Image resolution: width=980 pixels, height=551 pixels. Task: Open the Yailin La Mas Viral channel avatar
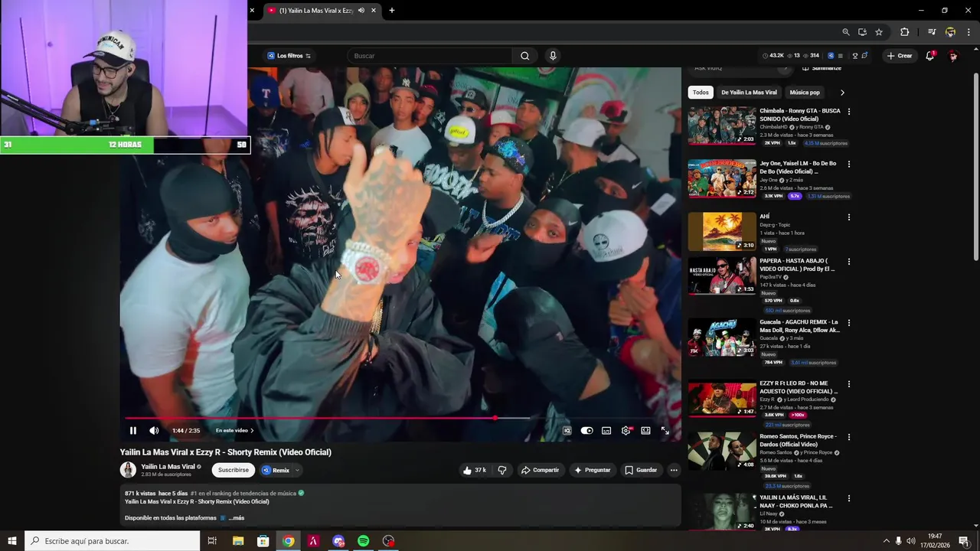128,470
